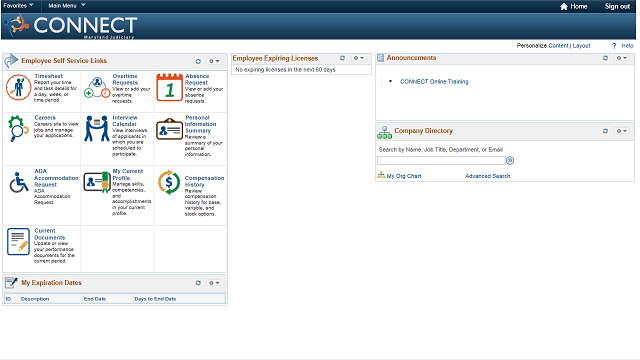Refresh the Company Directory pagelet
640x360 pixels.
click(605, 131)
